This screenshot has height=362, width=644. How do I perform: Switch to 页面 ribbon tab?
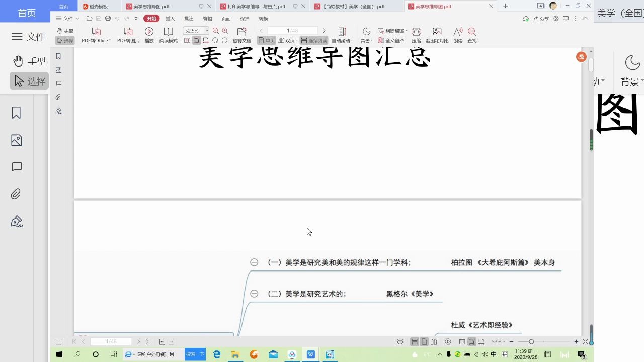[x=226, y=19]
